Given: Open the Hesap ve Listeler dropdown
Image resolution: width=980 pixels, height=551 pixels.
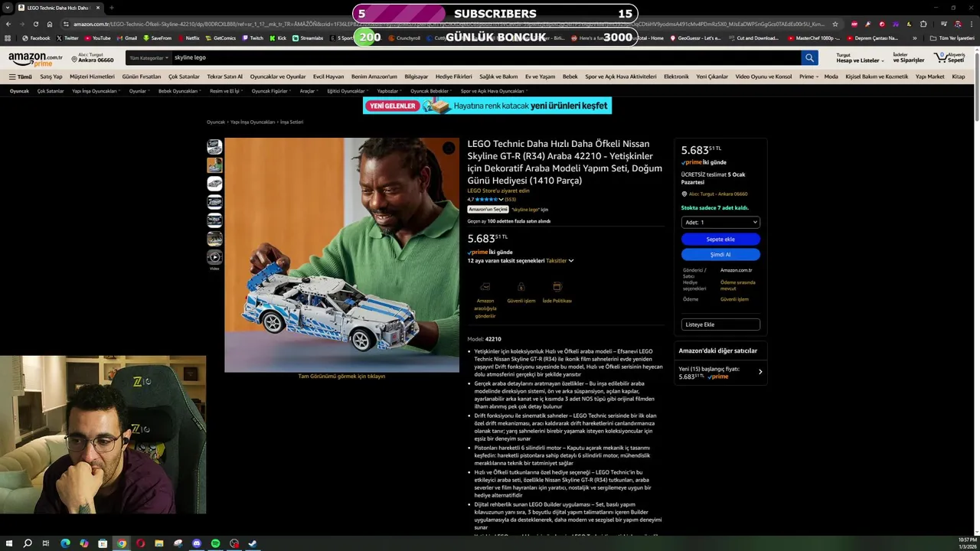Looking at the screenshot, I should (859, 58).
